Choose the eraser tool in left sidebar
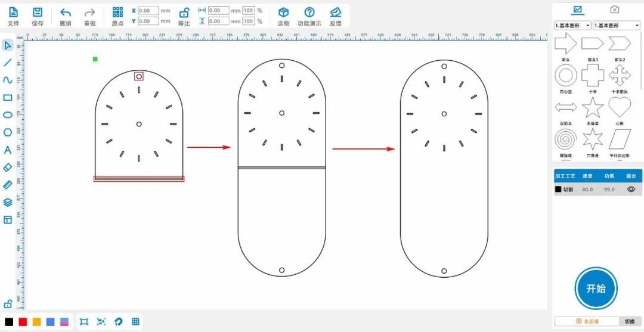The height and width of the screenshot is (332, 644). click(x=8, y=167)
